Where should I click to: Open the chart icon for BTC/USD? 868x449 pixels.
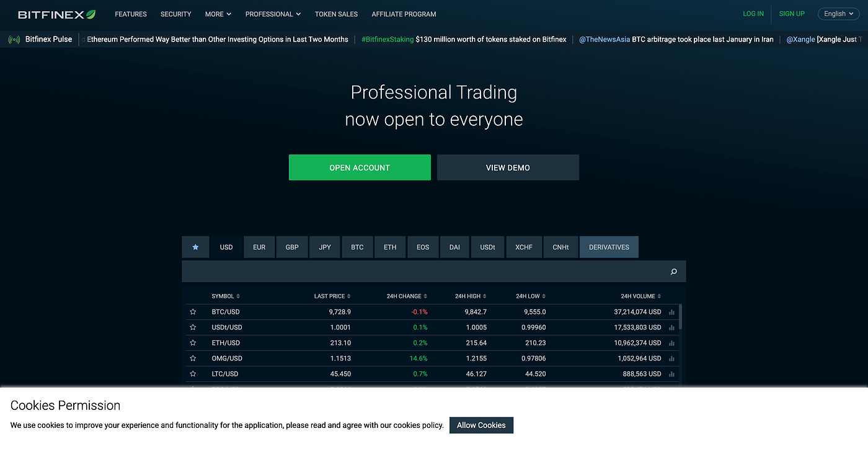(672, 312)
